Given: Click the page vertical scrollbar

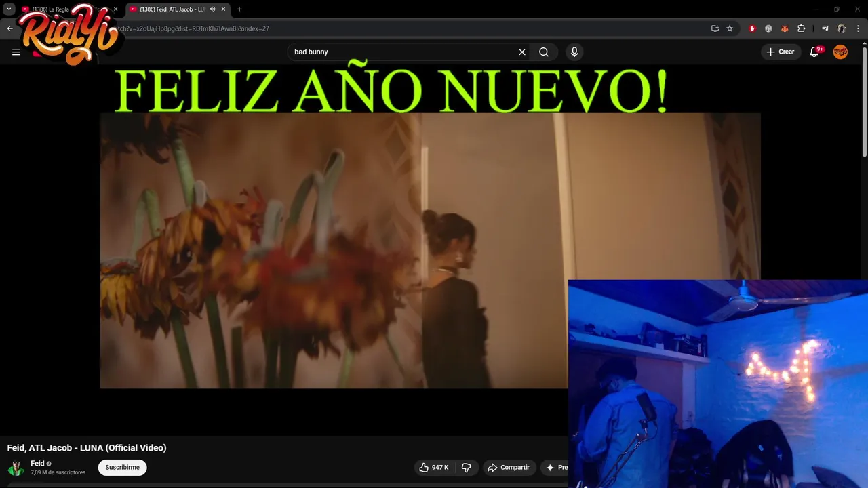Looking at the screenshot, I should click(864, 102).
